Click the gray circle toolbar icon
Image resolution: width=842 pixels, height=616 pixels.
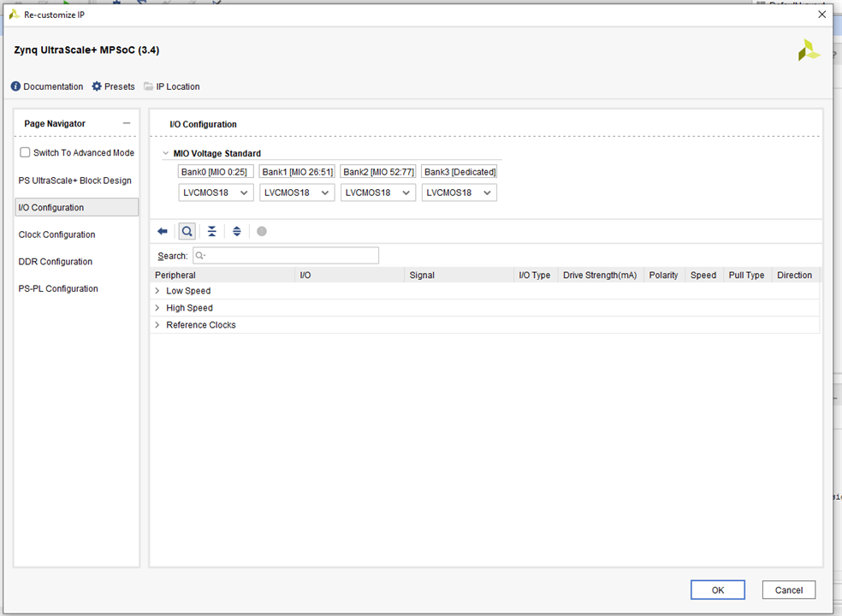point(262,231)
